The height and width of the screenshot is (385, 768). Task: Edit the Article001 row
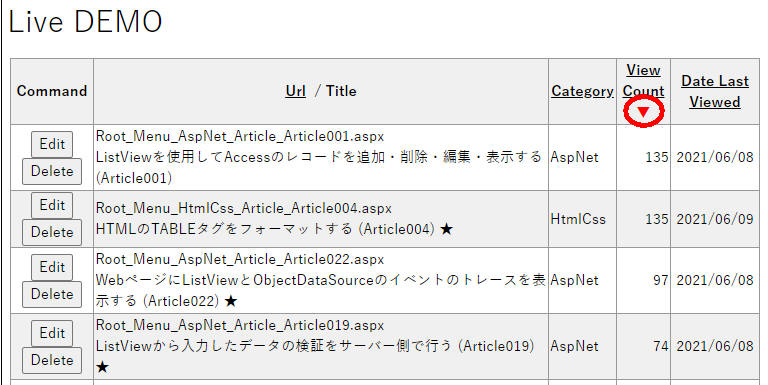[x=52, y=144]
